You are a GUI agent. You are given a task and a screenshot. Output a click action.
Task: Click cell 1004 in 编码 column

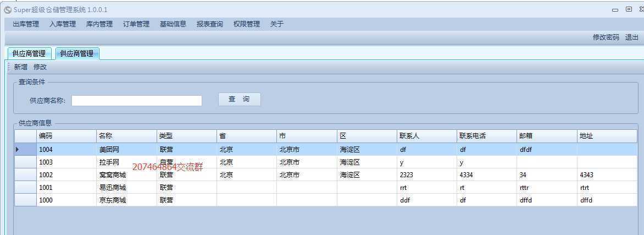[66, 149]
